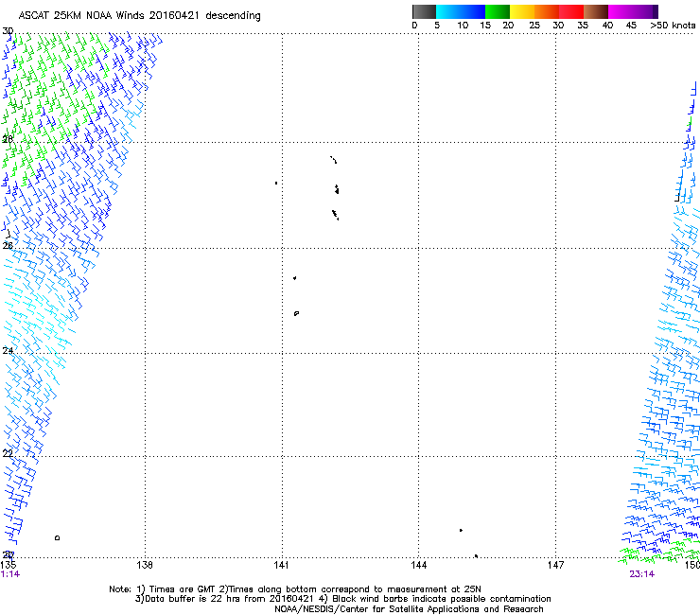Click the longitude label '147'
700x615 pixels.
[x=555, y=565]
